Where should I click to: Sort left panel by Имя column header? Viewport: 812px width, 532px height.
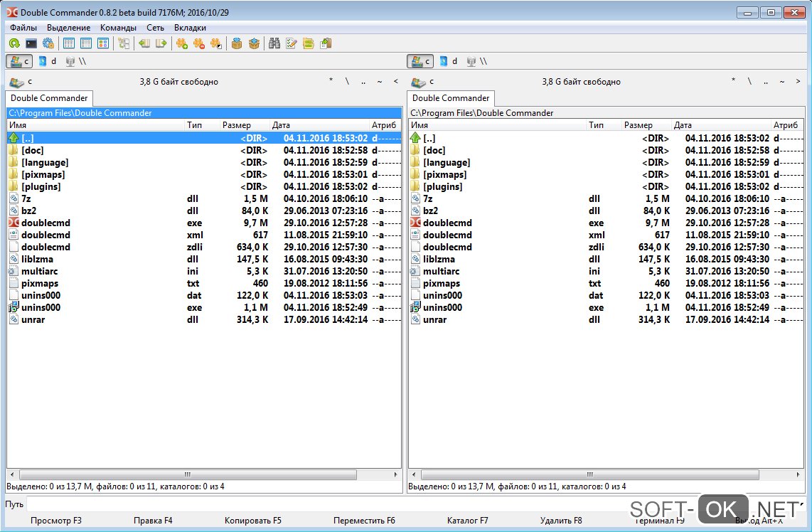(x=96, y=125)
